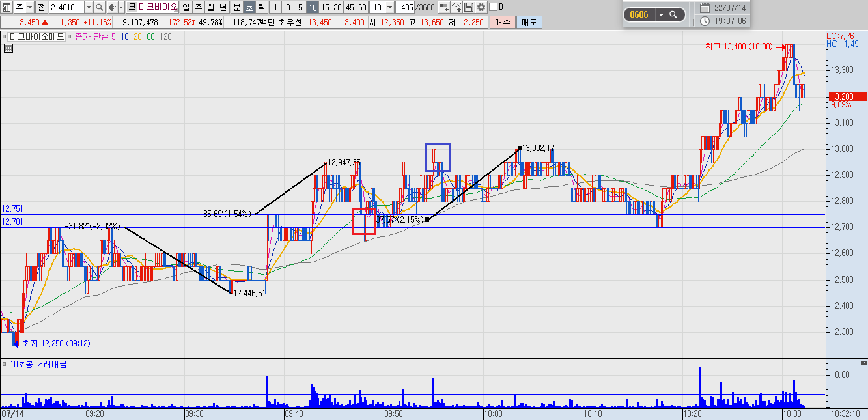Open dropdown beside the speaker icon
The height and width of the screenshot is (420, 868).
pyautogui.click(x=121, y=7)
